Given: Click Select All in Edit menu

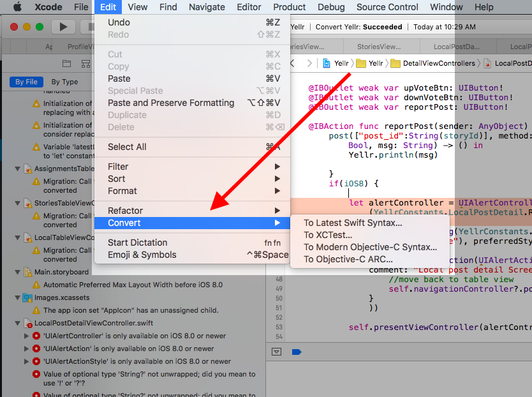Looking at the screenshot, I should (127, 147).
